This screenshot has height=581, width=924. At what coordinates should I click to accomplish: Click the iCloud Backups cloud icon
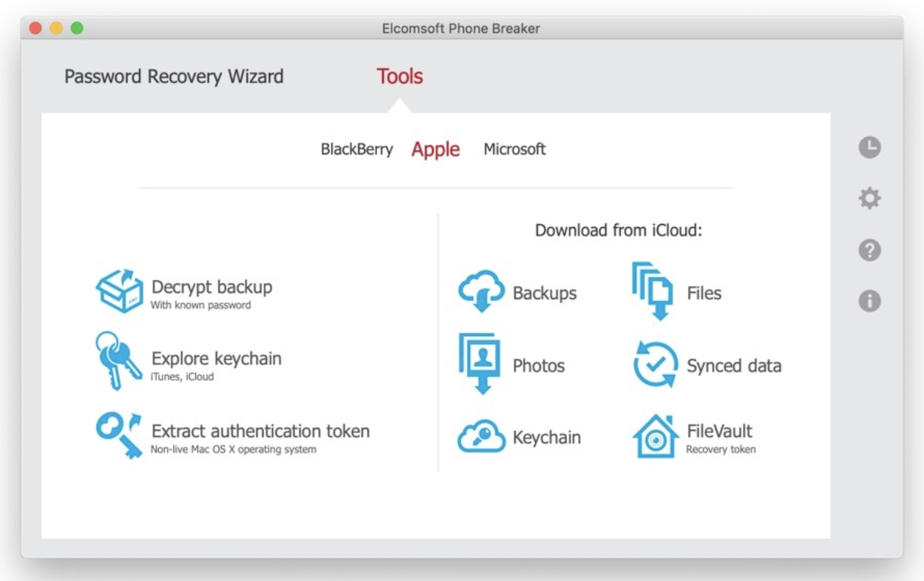(x=481, y=291)
